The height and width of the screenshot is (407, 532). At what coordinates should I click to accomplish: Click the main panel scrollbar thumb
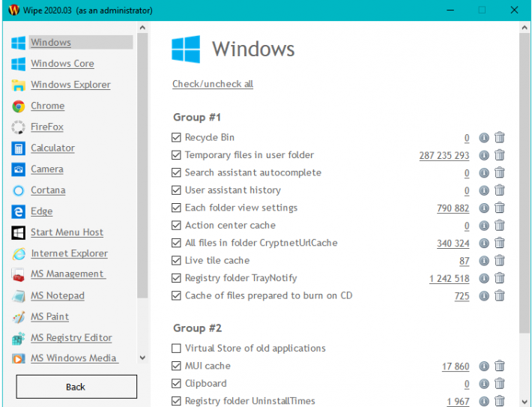[525, 183]
